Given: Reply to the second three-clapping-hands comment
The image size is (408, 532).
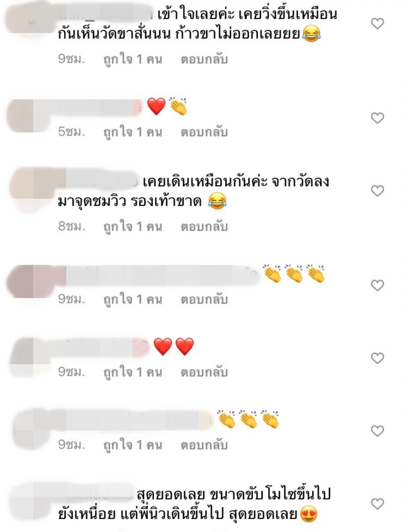Looking at the screenshot, I should [204, 445].
